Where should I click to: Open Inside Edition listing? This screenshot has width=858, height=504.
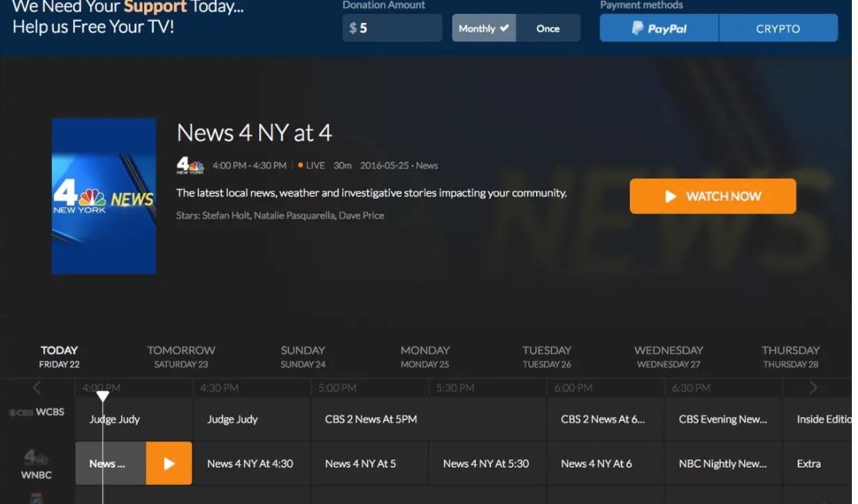(x=817, y=419)
